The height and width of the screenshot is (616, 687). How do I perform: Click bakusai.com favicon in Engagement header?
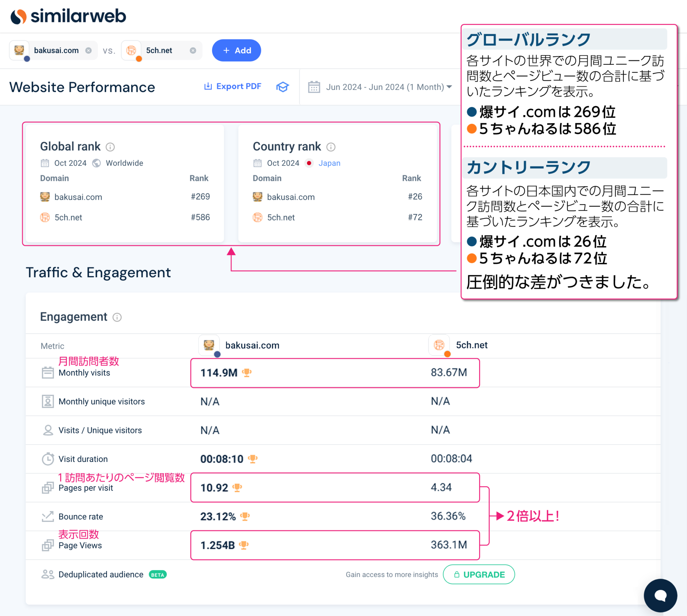point(209,345)
